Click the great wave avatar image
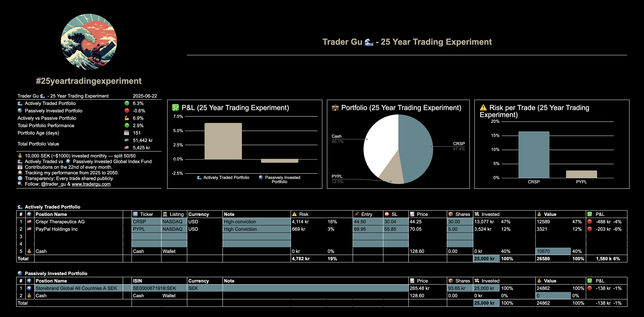The width and height of the screenshot is (644, 317). [89, 42]
